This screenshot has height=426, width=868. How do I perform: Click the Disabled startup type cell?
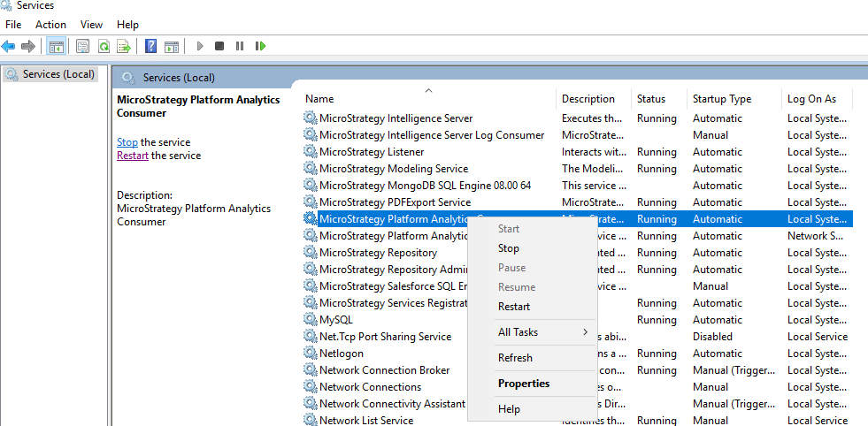pos(712,337)
